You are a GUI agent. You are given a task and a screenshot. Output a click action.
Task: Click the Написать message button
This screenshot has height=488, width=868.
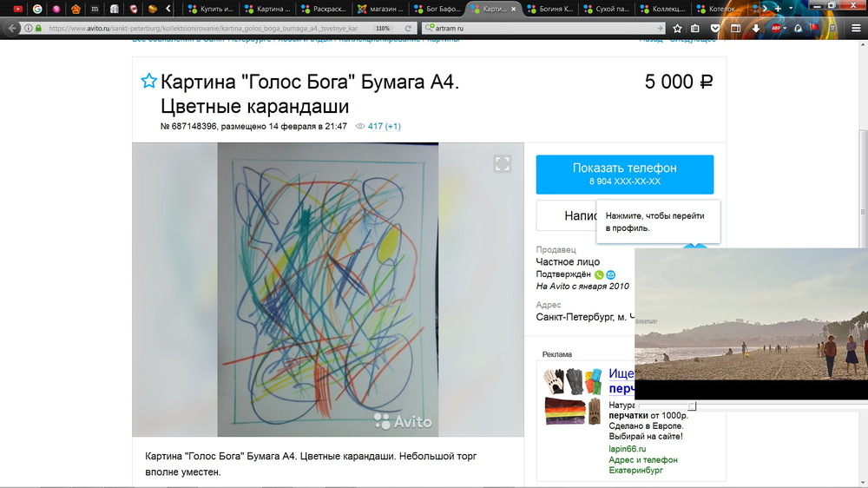(x=566, y=215)
